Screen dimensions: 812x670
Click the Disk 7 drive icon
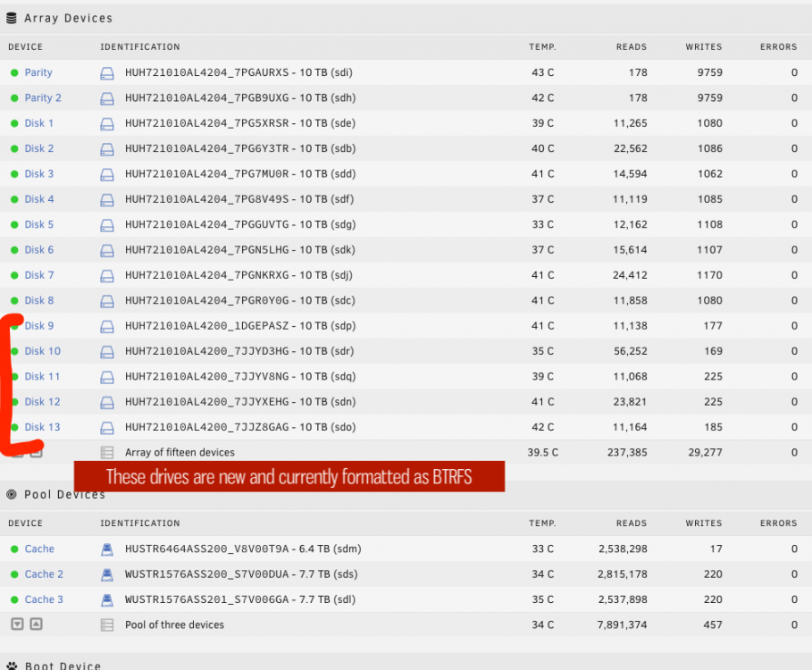106,276
